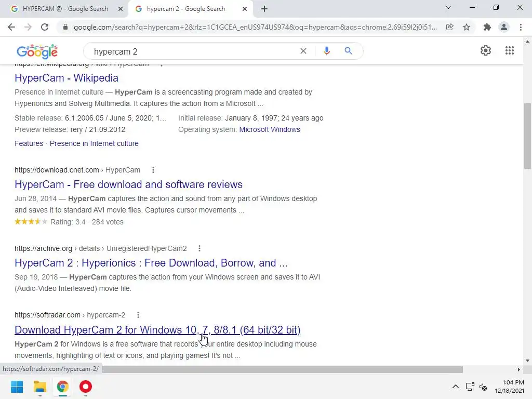532x399 pixels.
Task: Click the scrollbar up arrow
Action: click(527, 42)
